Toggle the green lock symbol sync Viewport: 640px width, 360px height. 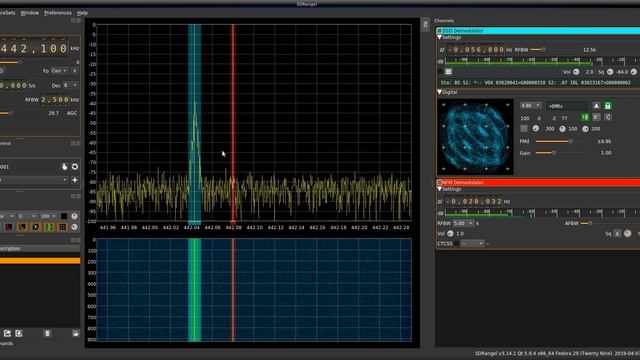(608, 106)
